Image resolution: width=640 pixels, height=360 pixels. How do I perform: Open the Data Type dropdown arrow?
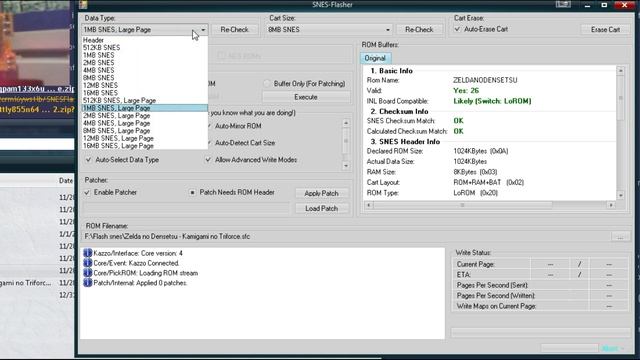coord(203,30)
